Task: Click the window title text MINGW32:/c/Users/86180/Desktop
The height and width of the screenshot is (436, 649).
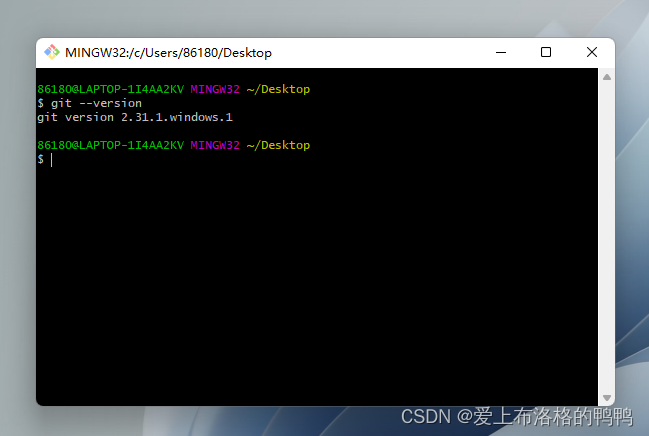Action: click(168, 53)
